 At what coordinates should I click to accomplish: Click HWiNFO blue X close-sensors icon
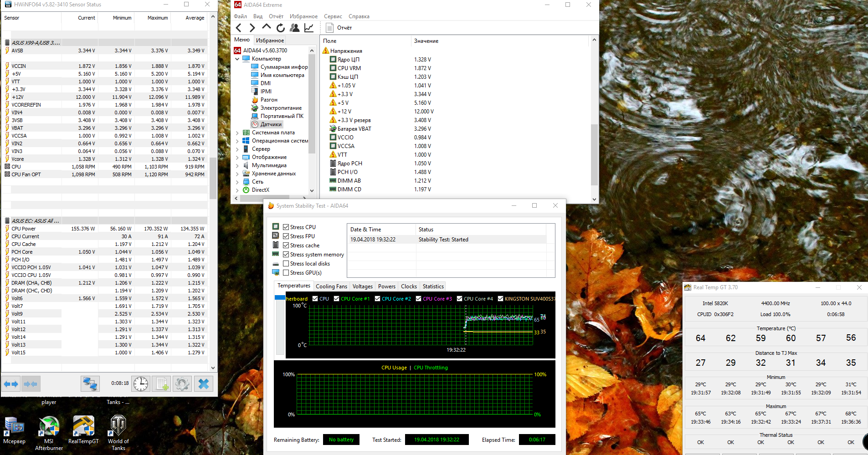pos(204,384)
